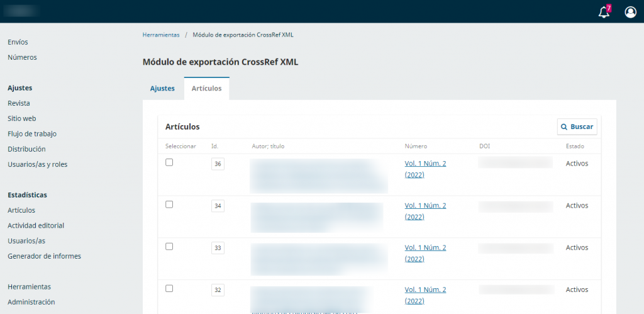Open Herramientas breadcrumb link
Screen dimensions: 644x314
click(161, 35)
